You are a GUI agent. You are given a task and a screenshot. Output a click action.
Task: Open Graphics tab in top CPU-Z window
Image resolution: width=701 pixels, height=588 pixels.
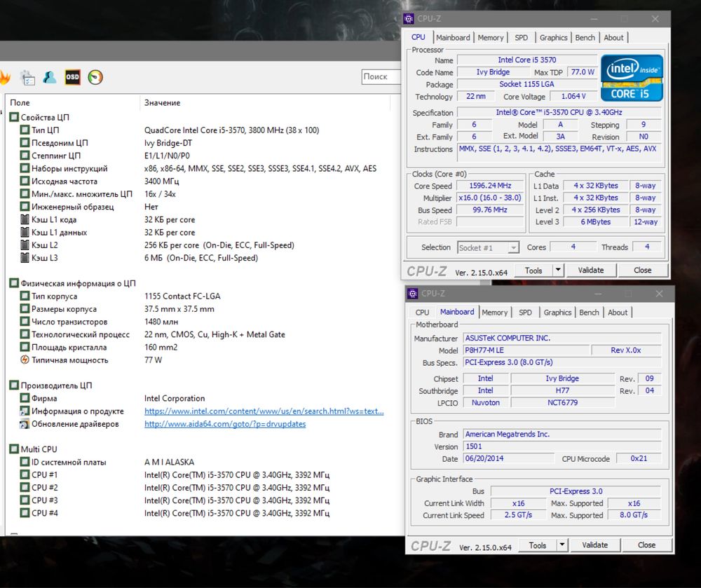554,38
